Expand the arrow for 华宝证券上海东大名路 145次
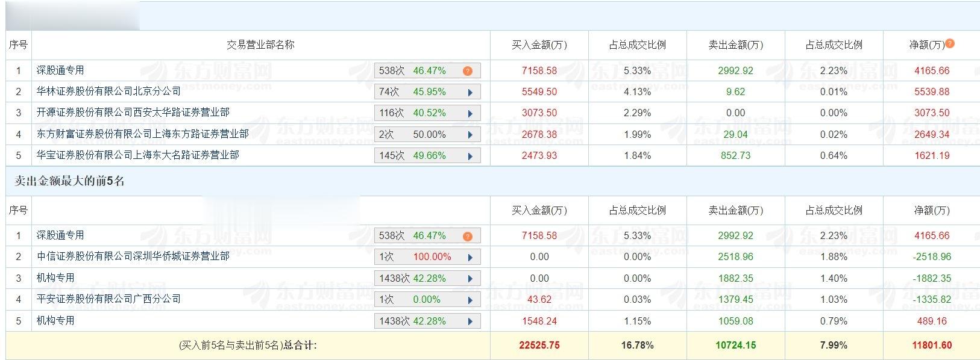This screenshot has width=980, height=360. tap(470, 156)
